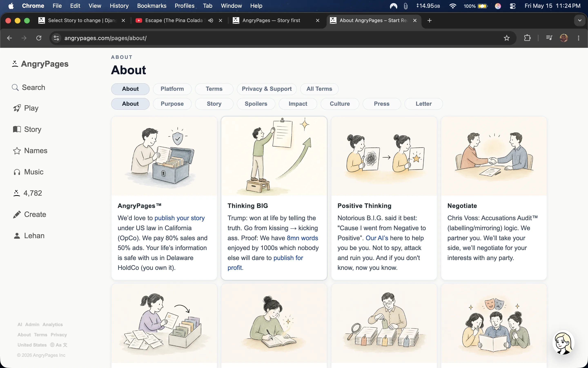Follow the 'Our AI's' link
Image resolution: width=588 pixels, height=368 pixels.
point(377,238)
